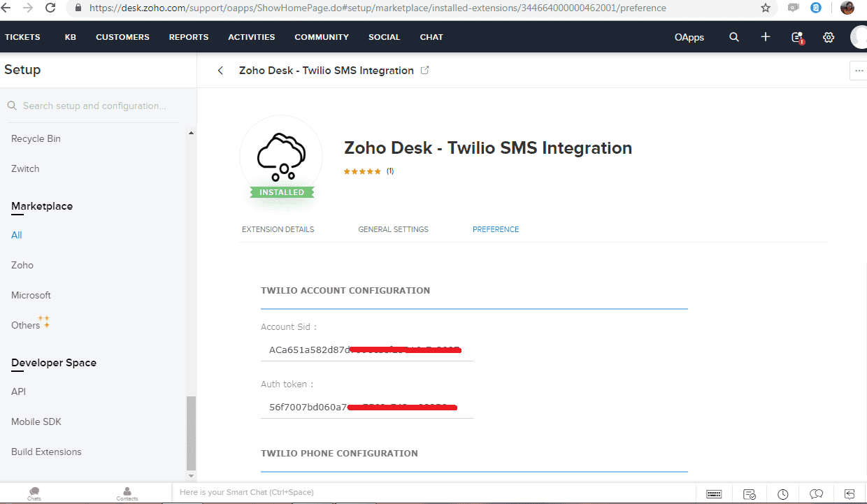Open the COMMUNITY module
This screenshot has height=504, width=867.
pos(322,37)
